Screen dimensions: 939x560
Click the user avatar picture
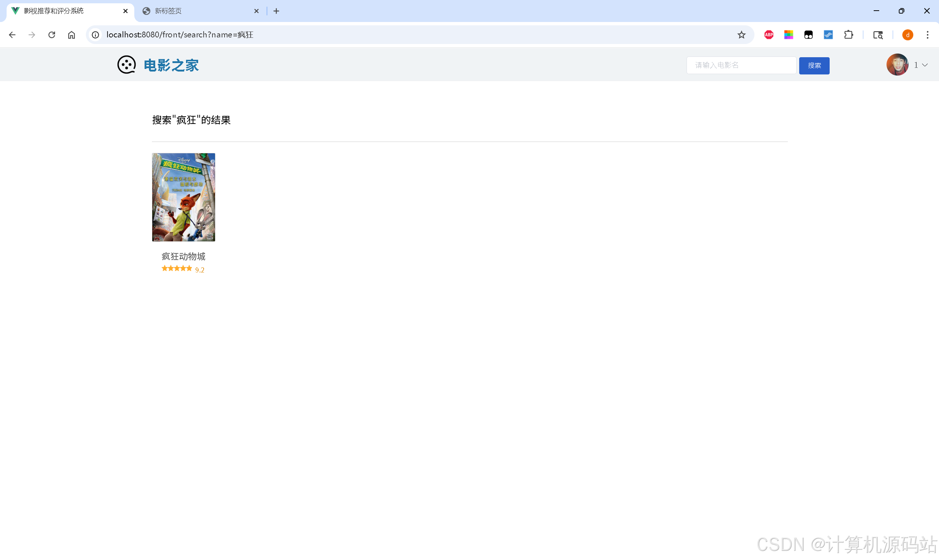[x=897, y=65]
